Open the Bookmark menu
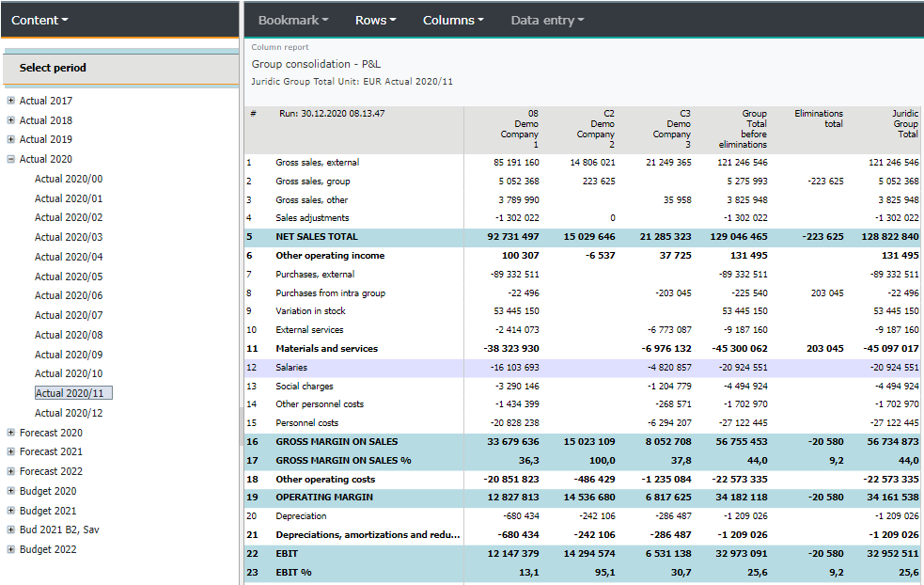Image resolution: width=924 pixels, height=585 pixels. point(293,20)
